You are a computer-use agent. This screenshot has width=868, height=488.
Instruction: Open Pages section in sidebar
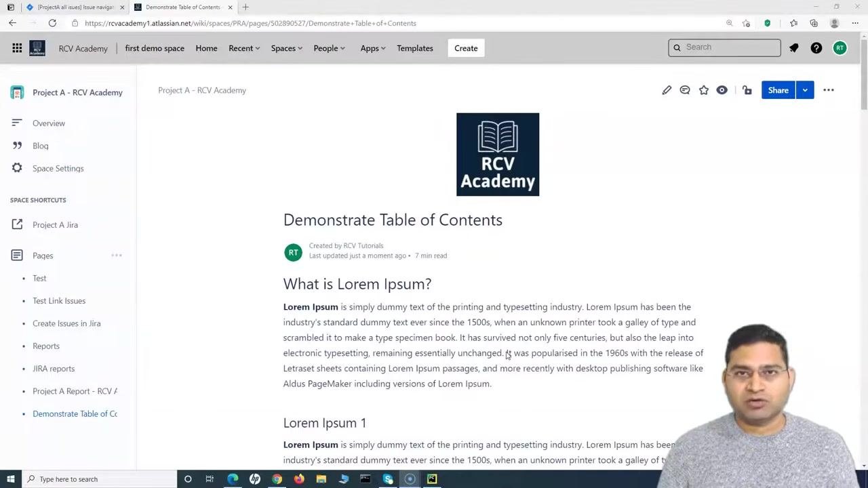tap(43, 256)
